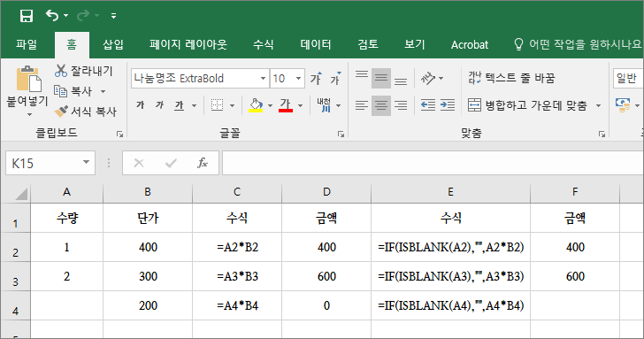Open font color dropdown arrow
The image size is (644, 339).
300,105
